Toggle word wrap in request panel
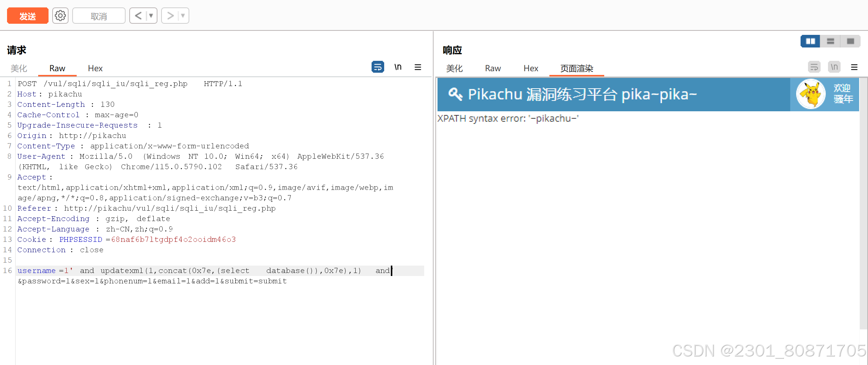 pos(378,67)
